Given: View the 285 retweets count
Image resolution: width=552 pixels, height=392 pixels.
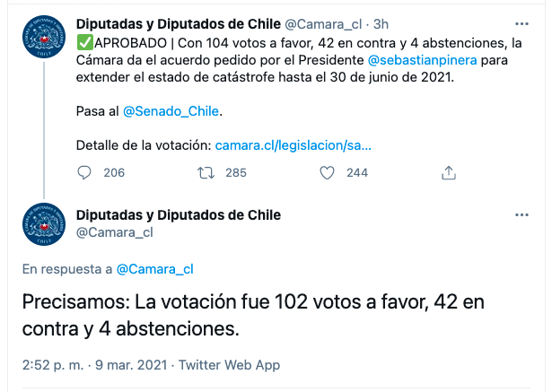Looking at the screenshot, I should [236, 173].
